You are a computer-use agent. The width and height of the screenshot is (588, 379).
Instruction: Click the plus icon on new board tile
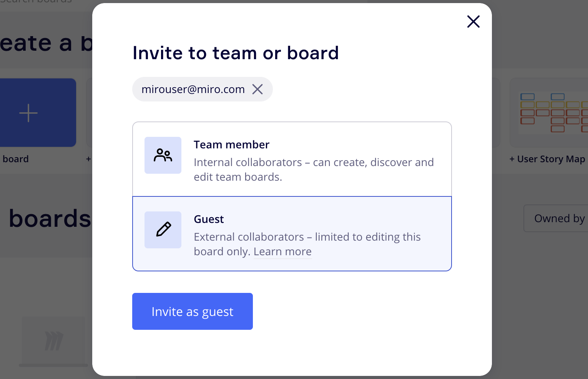click(28, 113)
